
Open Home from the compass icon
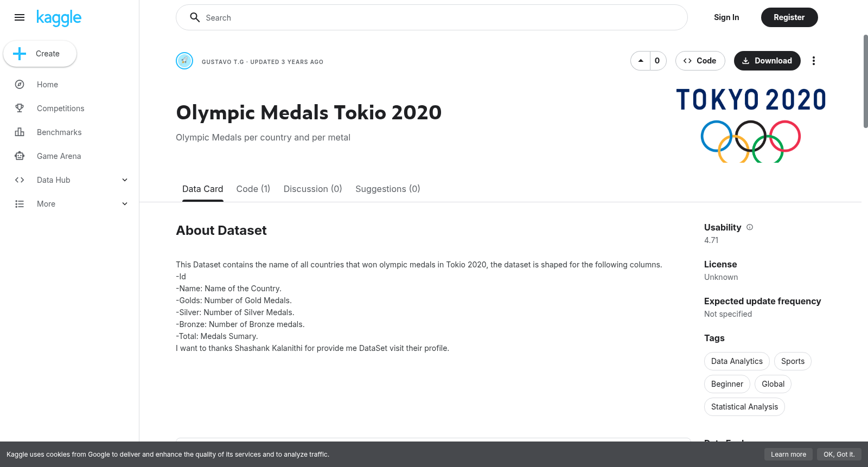point(20,85)
